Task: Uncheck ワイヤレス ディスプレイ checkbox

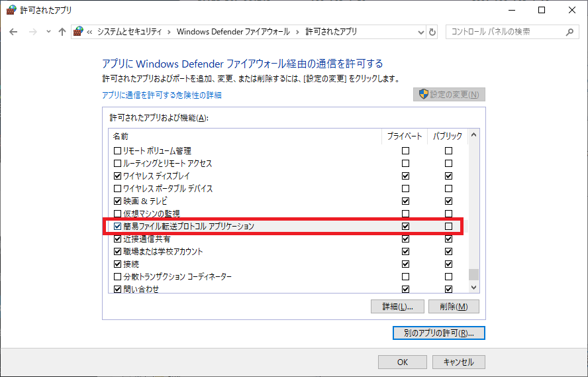Action: click(117, 176)
